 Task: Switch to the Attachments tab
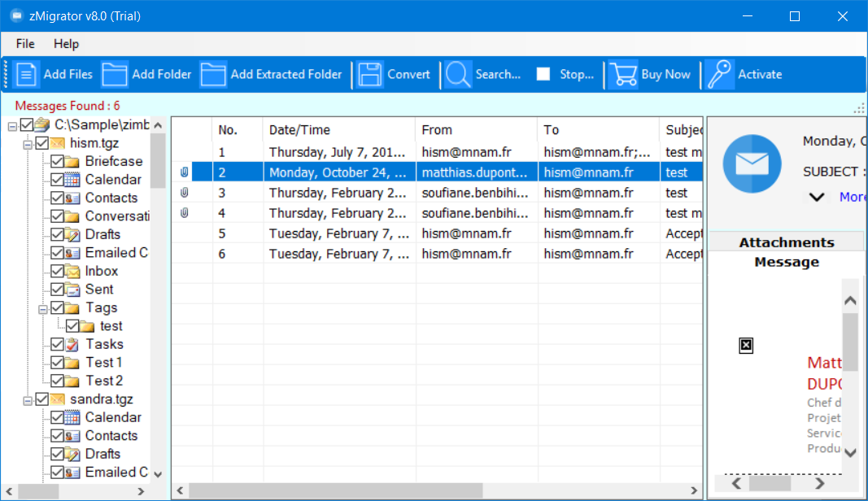click(786, 242)
